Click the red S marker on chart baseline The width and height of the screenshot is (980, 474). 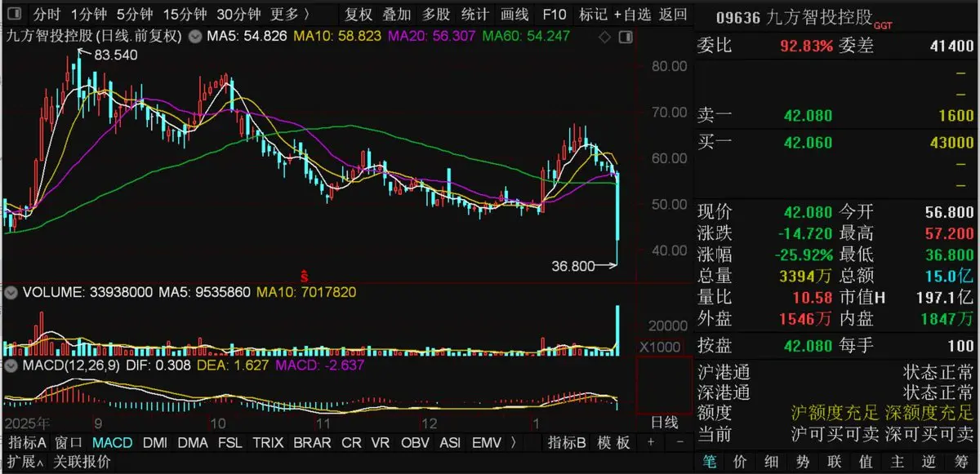pyautogui.click(x=304, y=276)
